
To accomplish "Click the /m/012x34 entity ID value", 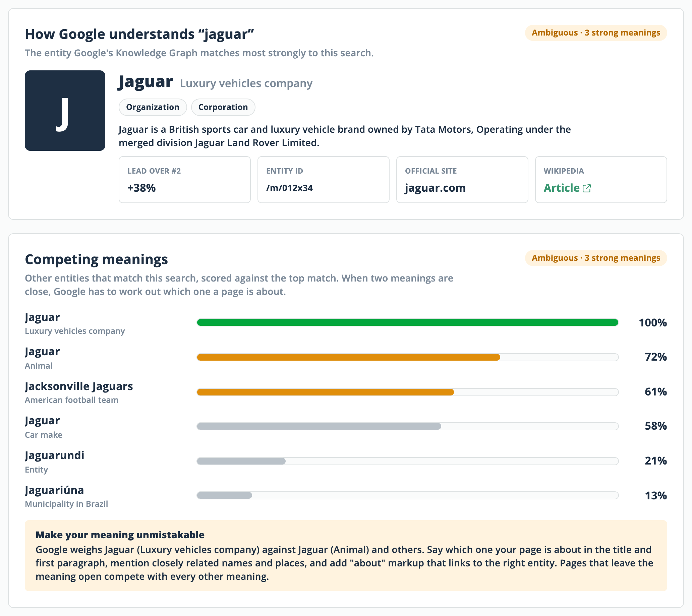I will pos(289,188).
